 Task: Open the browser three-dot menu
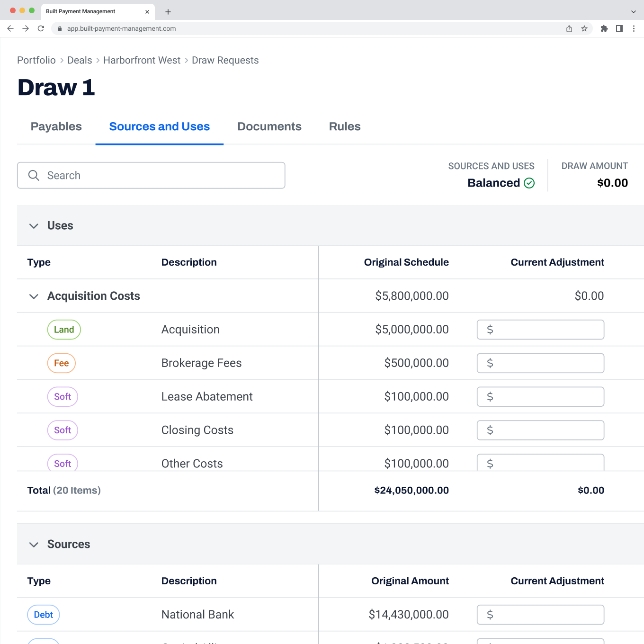(634, 28)
